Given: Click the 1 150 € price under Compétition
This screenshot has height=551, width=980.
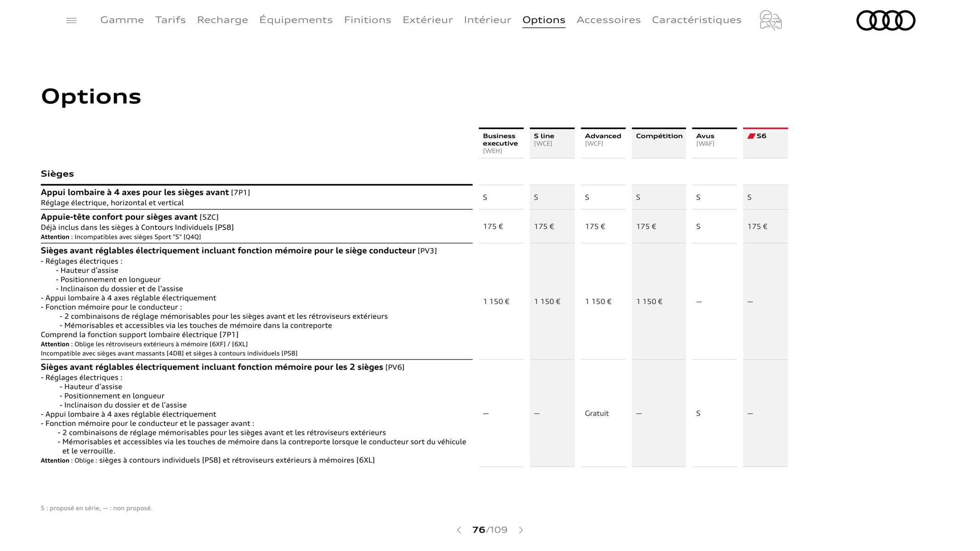Looking at the screenshot, I should click(649, 302).
